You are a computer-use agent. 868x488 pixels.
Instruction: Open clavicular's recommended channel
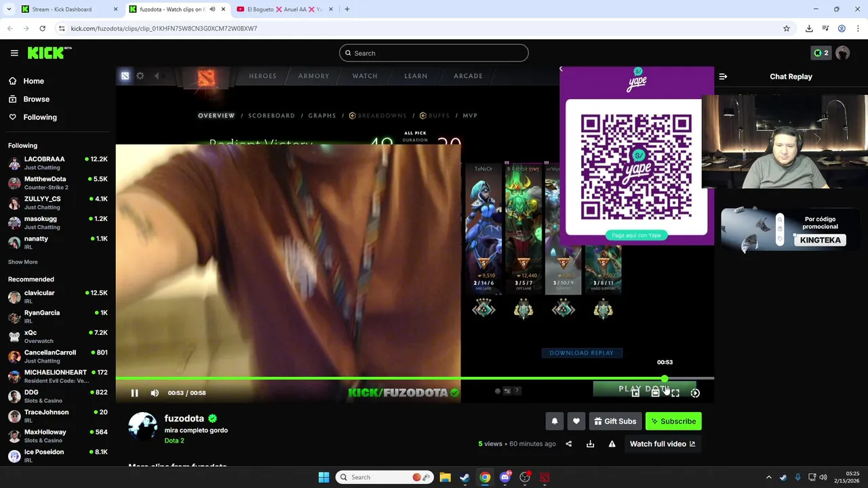(58, 297)
